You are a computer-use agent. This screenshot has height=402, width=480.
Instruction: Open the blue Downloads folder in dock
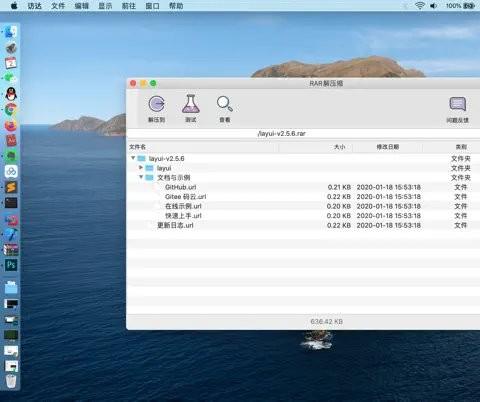(x=11, y=287)
